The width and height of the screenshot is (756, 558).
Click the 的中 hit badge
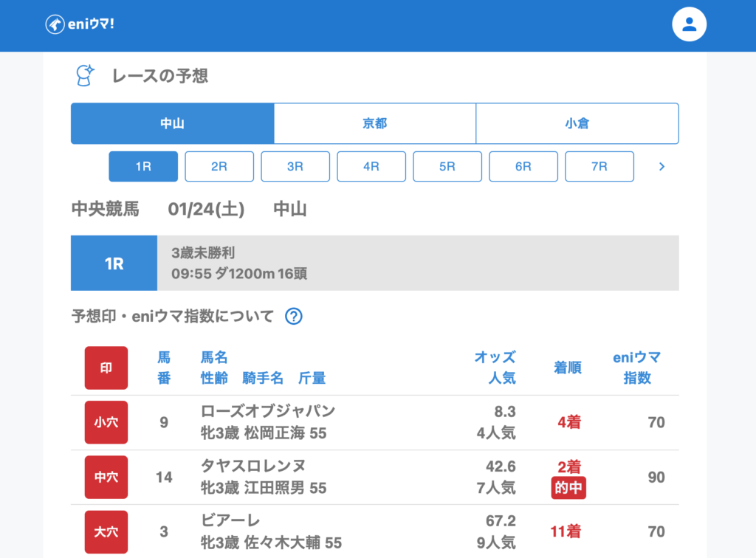[x=568, y=488]
